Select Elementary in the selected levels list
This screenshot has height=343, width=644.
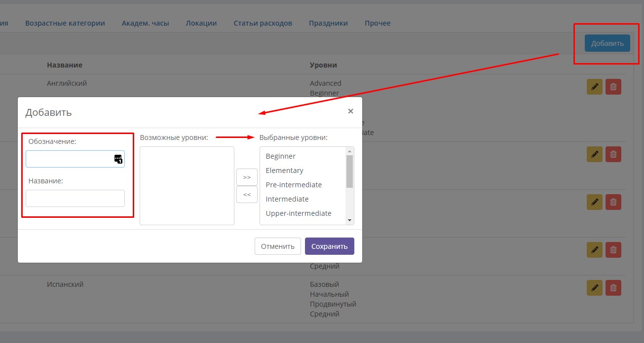[285, 171]
